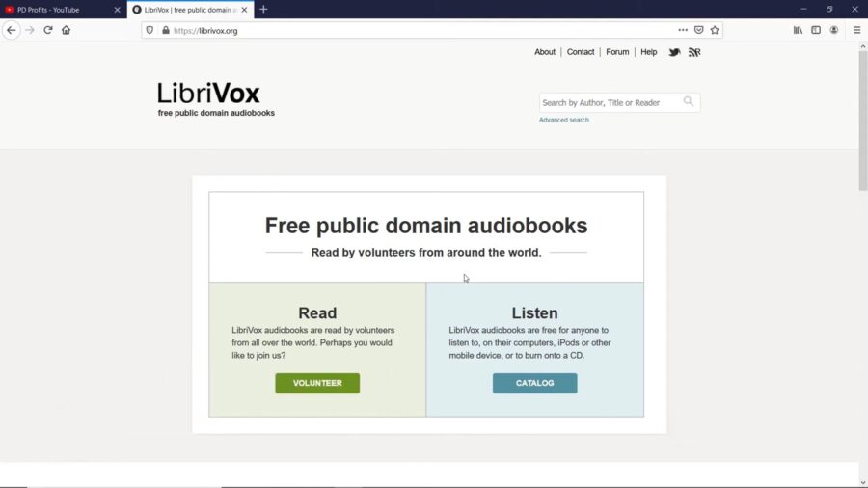
Task: Open page actions three-dot menu
Action: coord(683,30)
